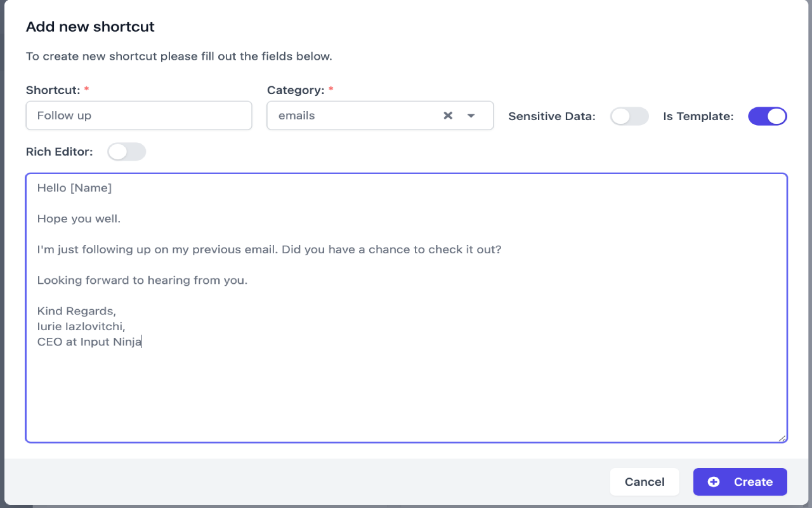The width and height of the screenshot is (812, 508).
Task: Grab the textarea resize handle corner
Action: pos(782,438)
